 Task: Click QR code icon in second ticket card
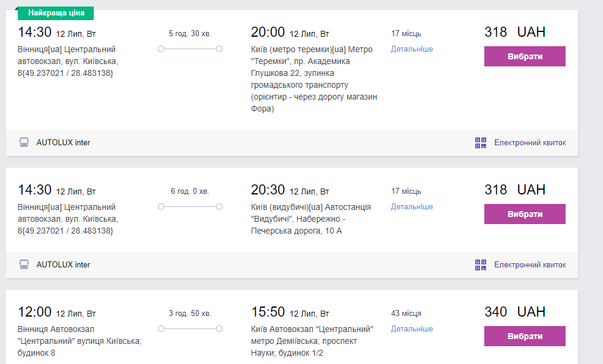tap(481, 264)
